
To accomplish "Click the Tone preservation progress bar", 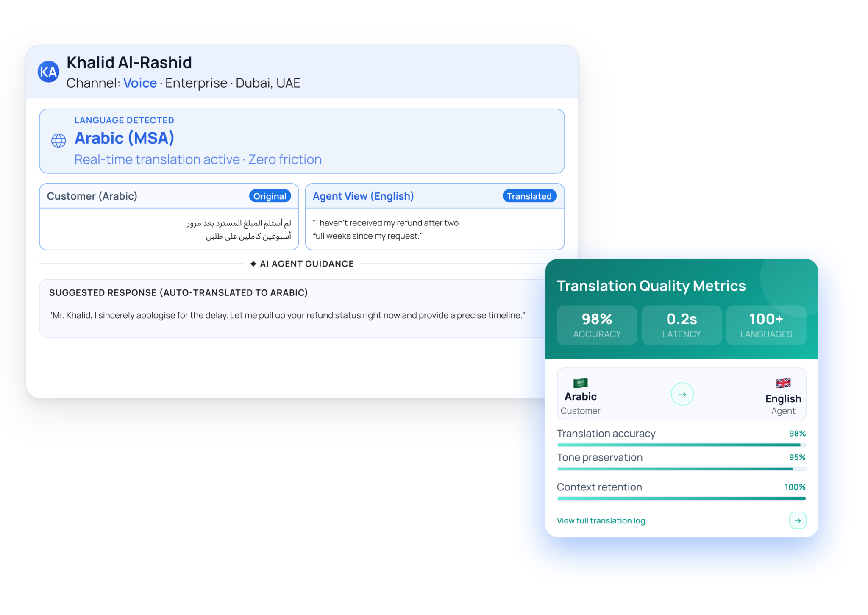I will [x=681, y=469].
